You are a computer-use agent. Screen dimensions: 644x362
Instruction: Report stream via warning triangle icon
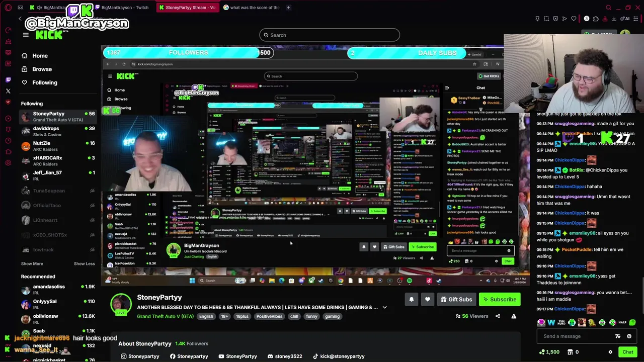[x=514, y=316]
